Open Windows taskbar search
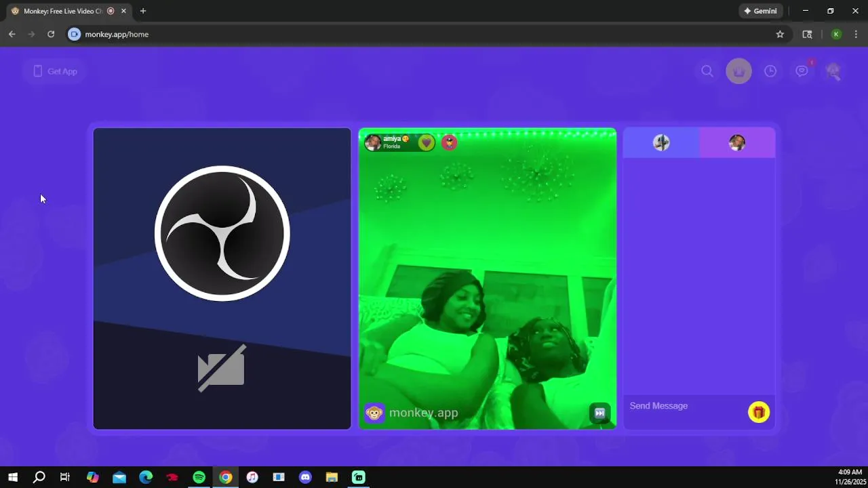Image resolution: width=868 pixels, height=488 pixels. pos(39,477)
